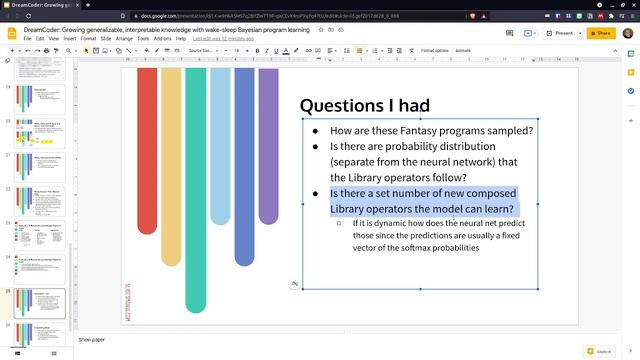
Task: Open the Highlight color picker
Action: [x=296, y=51]
